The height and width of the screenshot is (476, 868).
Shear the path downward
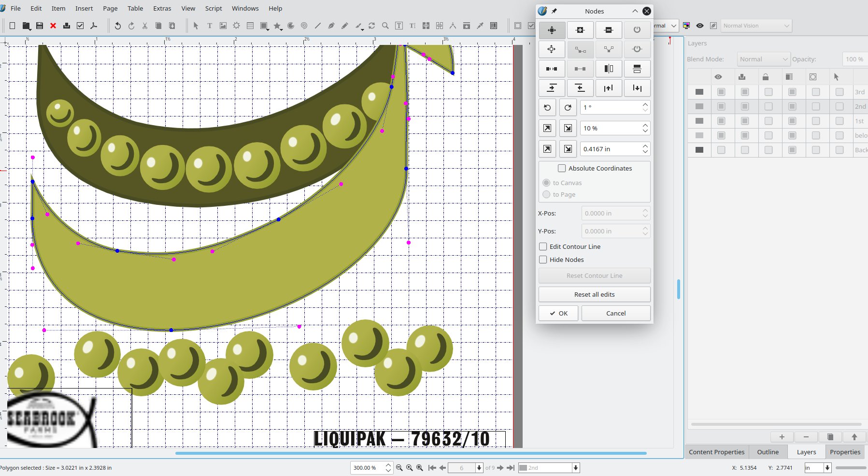pyautogui.click(x=637, y=88)
